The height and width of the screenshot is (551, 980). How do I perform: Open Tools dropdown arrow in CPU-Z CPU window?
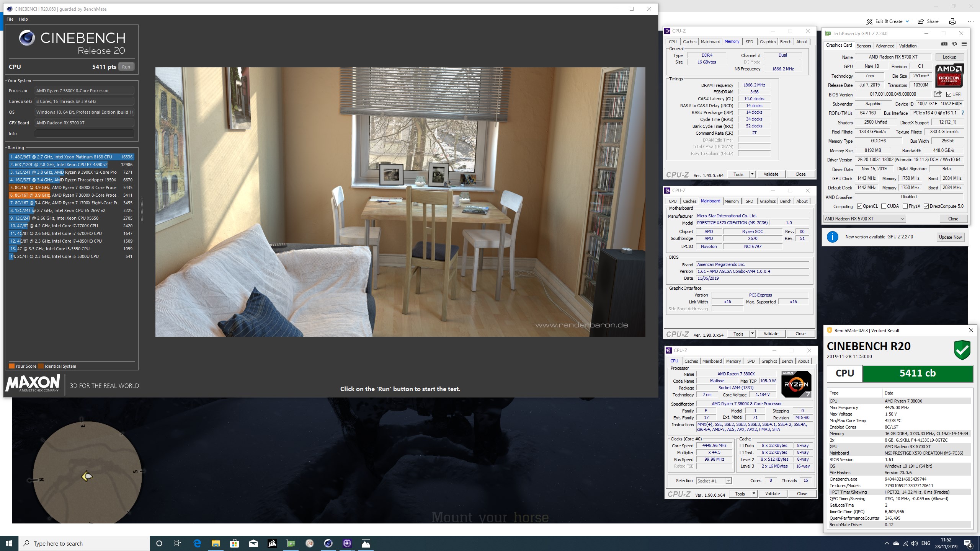coord(754,494)
